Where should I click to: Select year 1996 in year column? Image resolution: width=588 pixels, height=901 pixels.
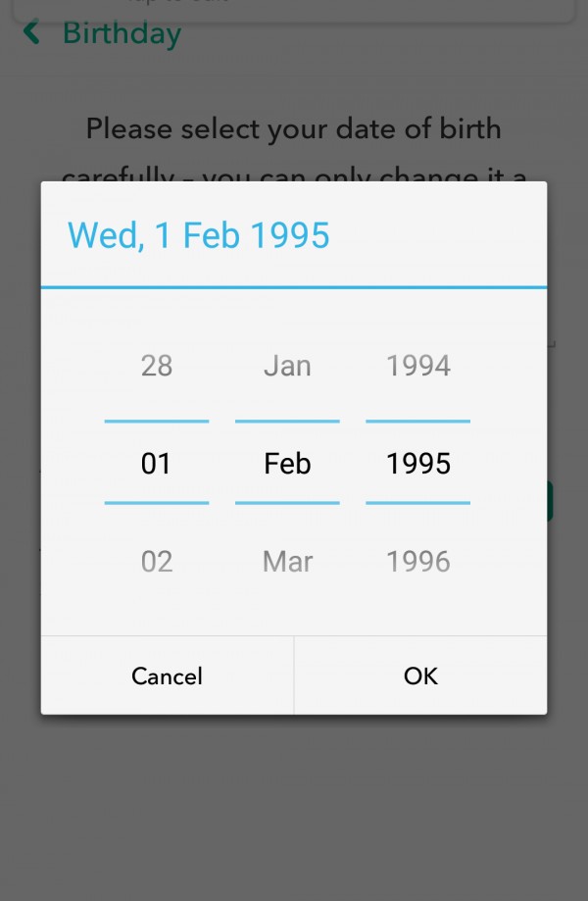tap(418, 561)
